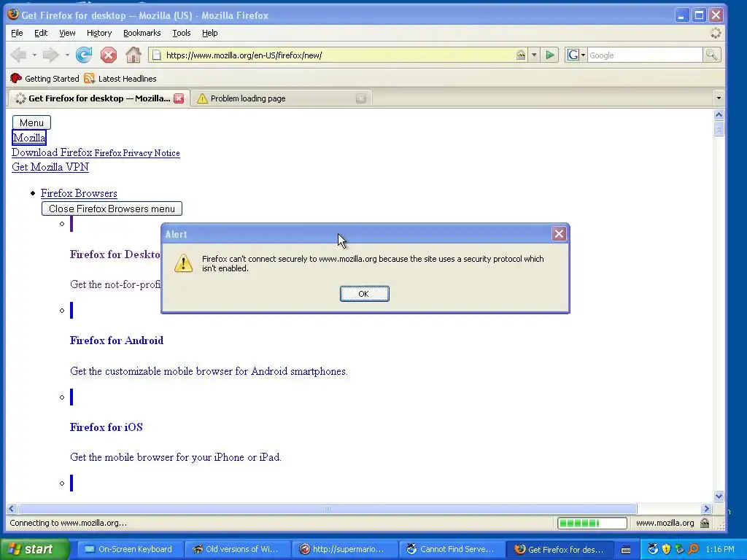This screenshot has width=747, height=560.
Task: Click www.mozilla.org in the status bar
Action: (x=665, y=523)
